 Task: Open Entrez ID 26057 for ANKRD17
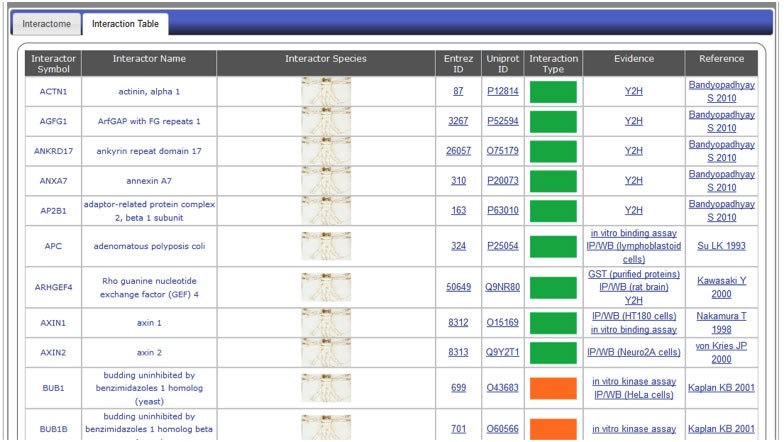click(x=458, y=151)
